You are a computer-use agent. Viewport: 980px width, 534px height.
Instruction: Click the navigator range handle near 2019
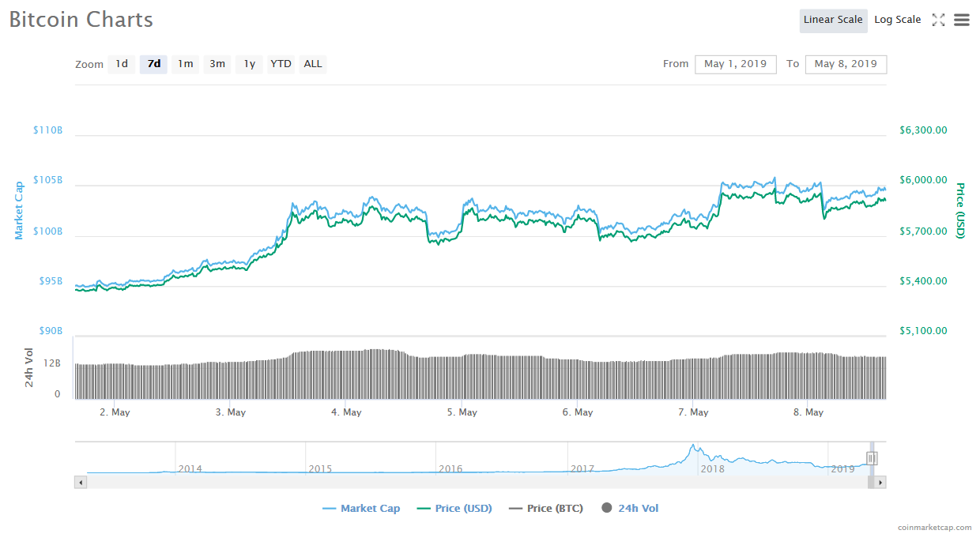[x=871, y=458]
